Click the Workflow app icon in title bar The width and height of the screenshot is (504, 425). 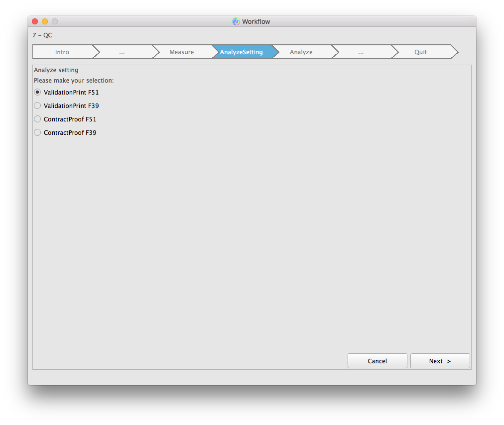[x=236, y=21]
